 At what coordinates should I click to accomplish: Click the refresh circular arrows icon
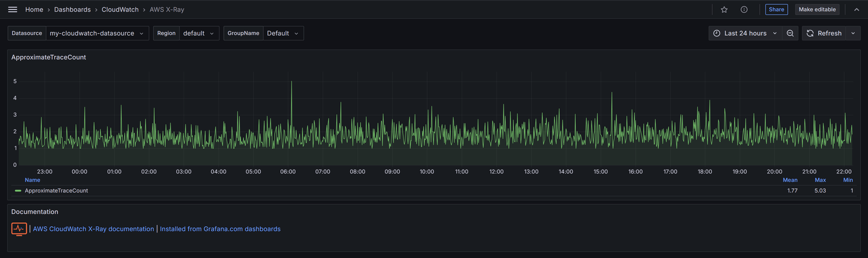tap(810, 34)
